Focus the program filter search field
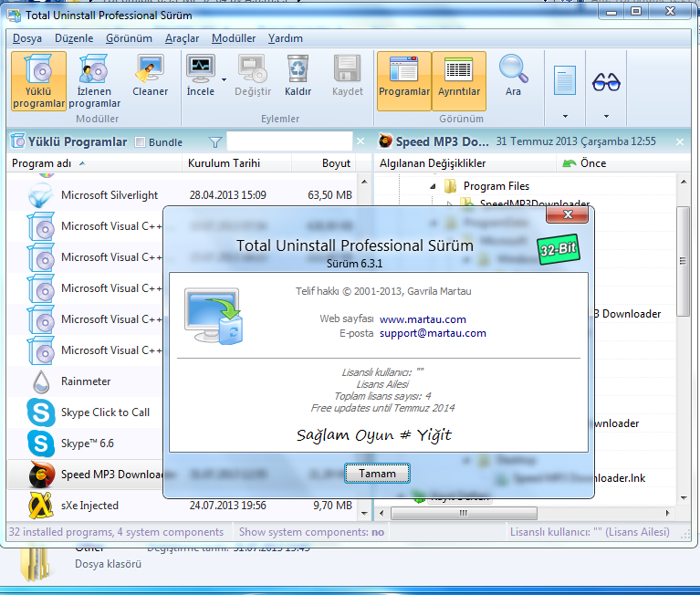This screenshot has height=595, width=700. 289,141
